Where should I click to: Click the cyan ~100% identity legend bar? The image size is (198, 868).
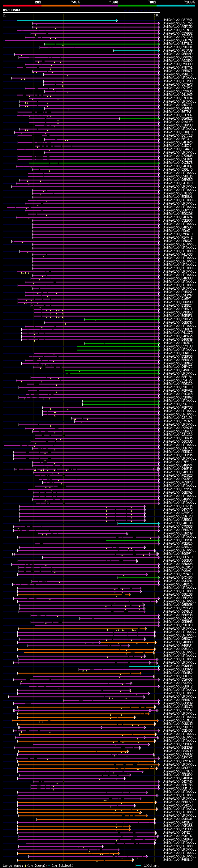pyautogui.click(x=176, y=5)
